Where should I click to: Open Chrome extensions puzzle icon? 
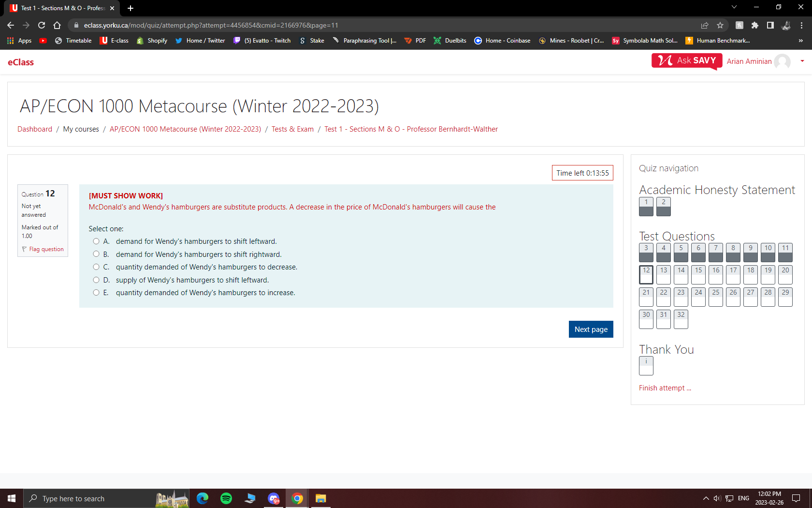755,25
